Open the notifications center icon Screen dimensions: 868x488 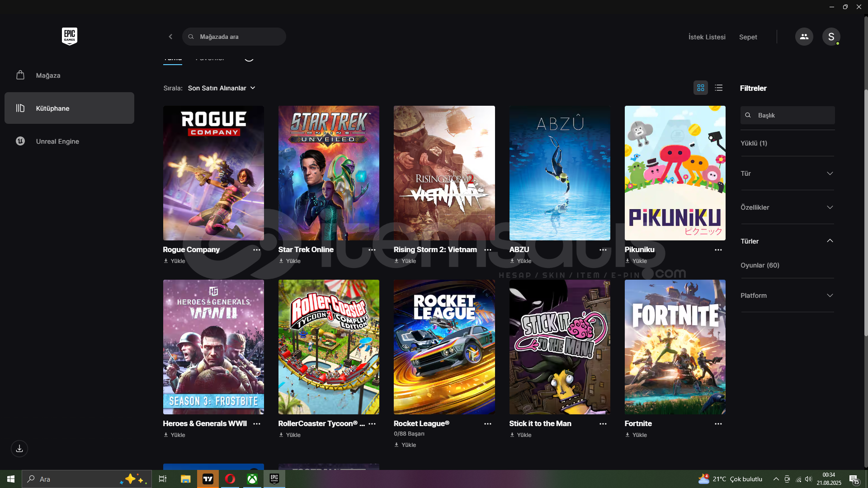854,479
